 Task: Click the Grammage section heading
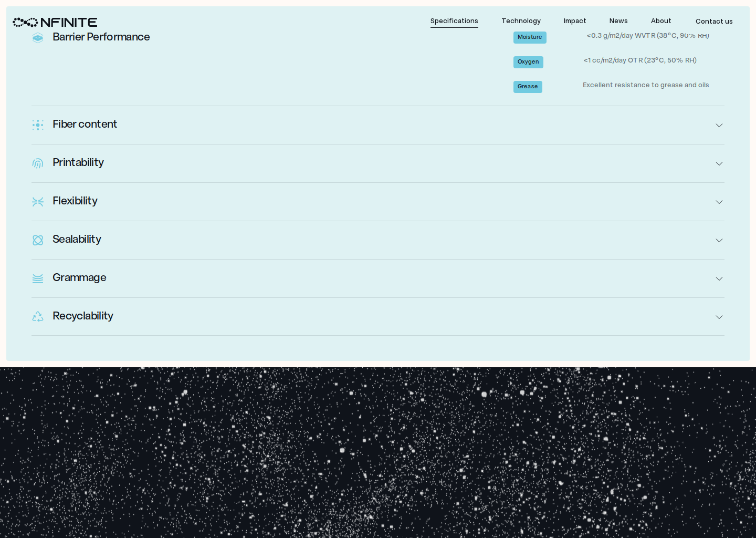(x=79, y=277)
